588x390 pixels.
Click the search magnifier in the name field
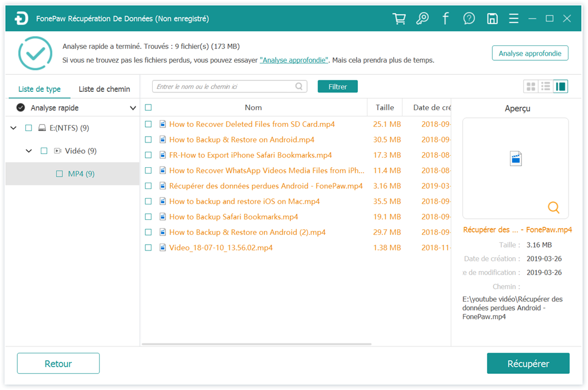(x=299, y=87)
